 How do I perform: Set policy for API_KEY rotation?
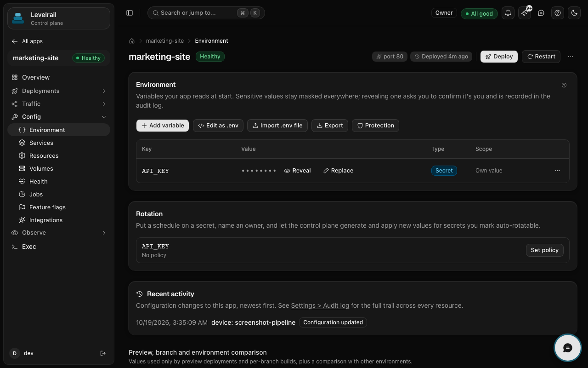pos(544,250)
